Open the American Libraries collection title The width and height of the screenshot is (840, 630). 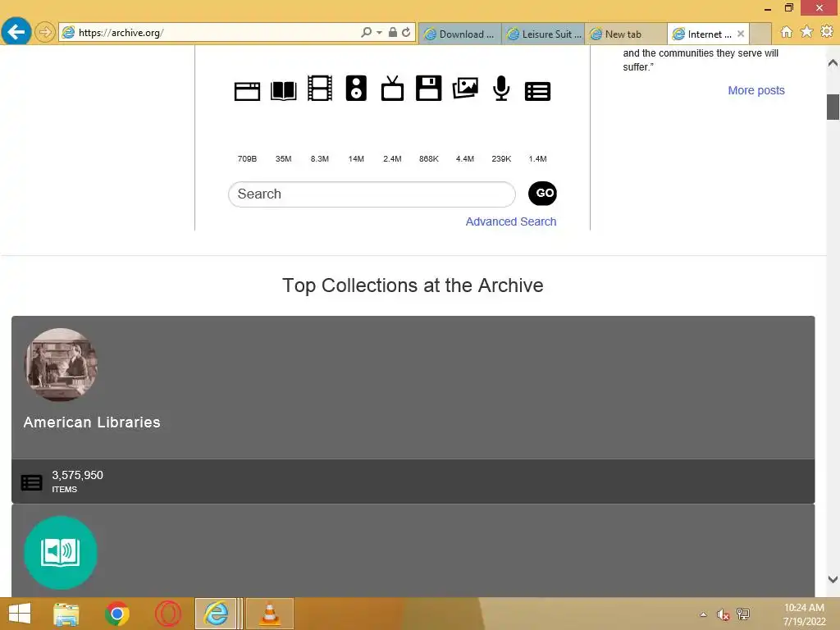click(92, 422)
